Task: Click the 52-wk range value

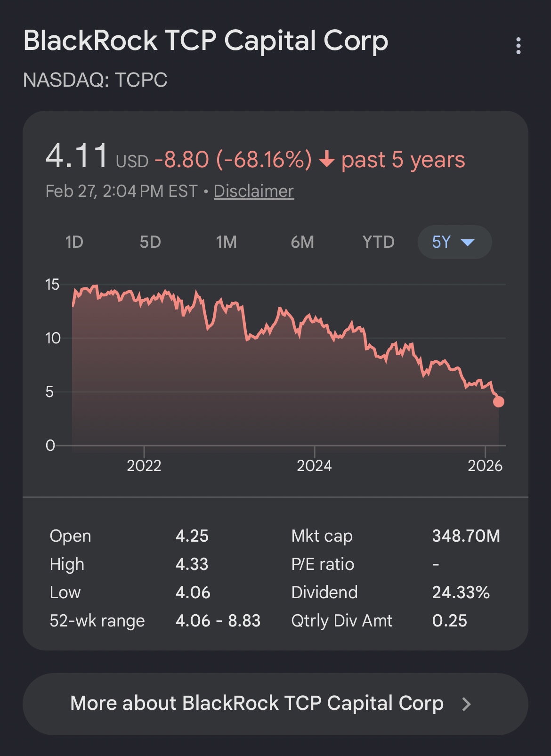Action: [218, 621]
